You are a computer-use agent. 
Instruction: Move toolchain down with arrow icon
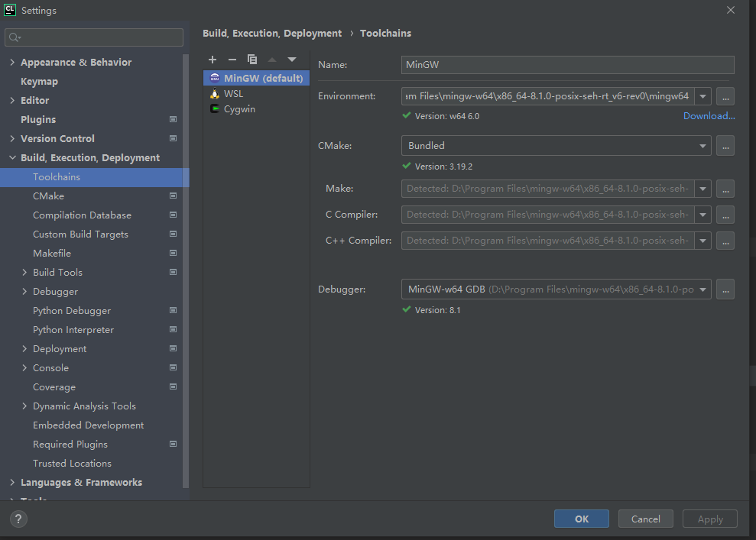click(292, 60)
